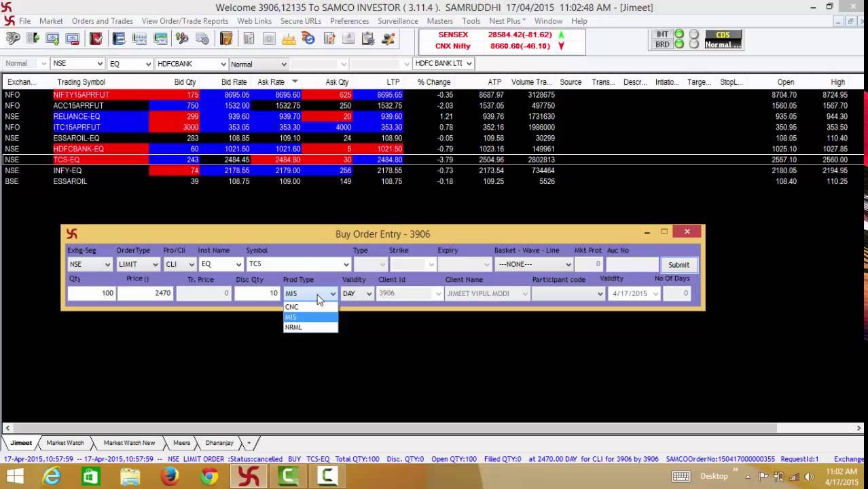Screen dimensions: 868x489
Task: Choose MIS in the open dropdown list
Action: pyautogui.click(x=310, y=317)
